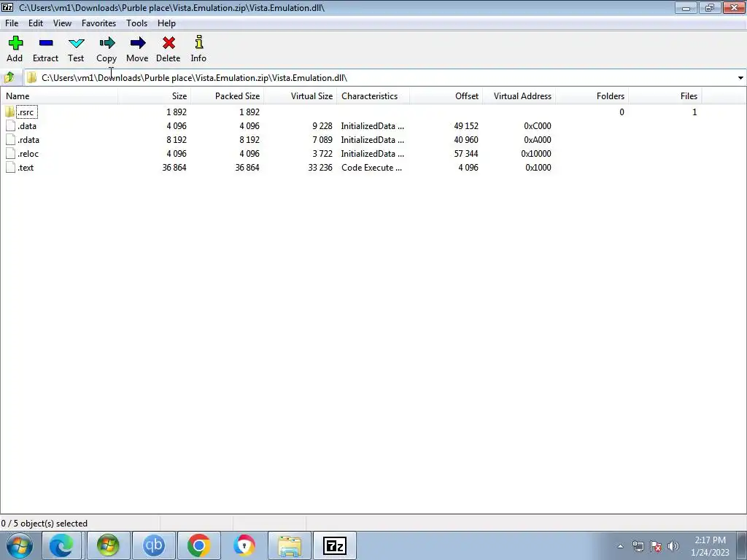
Task: Select the .rdata entry name
Action: pyautogui.click(x=28, y=140)
